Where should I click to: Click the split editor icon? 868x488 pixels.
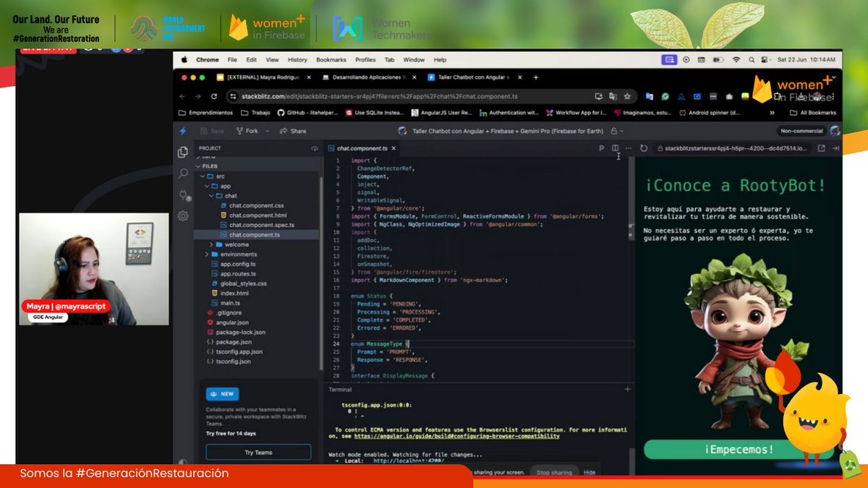615,148
